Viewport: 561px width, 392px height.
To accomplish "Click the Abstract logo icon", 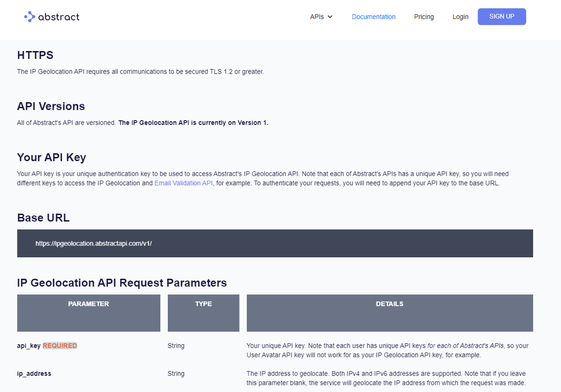I will click(30, 16).
